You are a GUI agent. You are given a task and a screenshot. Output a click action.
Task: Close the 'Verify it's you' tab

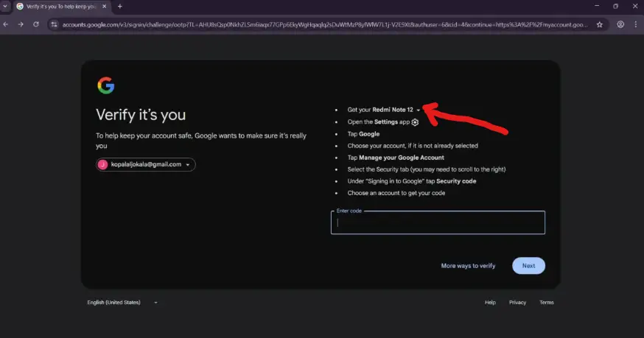(x=105, y=6)
